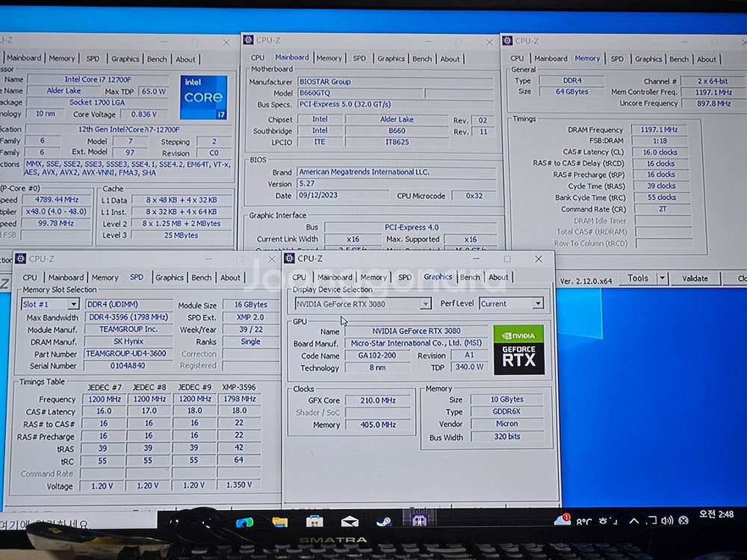
Task: Click the CPU-Z title icon of the mainboard window
Action: 248,40
